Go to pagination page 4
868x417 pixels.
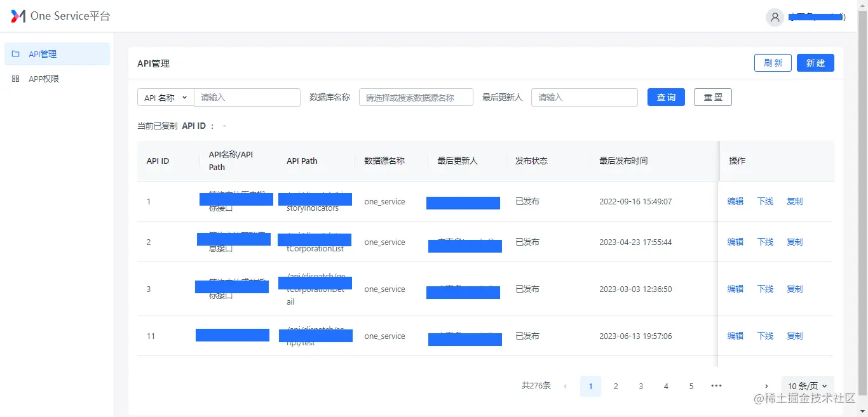pyautogui.click(x=666, y=386)
